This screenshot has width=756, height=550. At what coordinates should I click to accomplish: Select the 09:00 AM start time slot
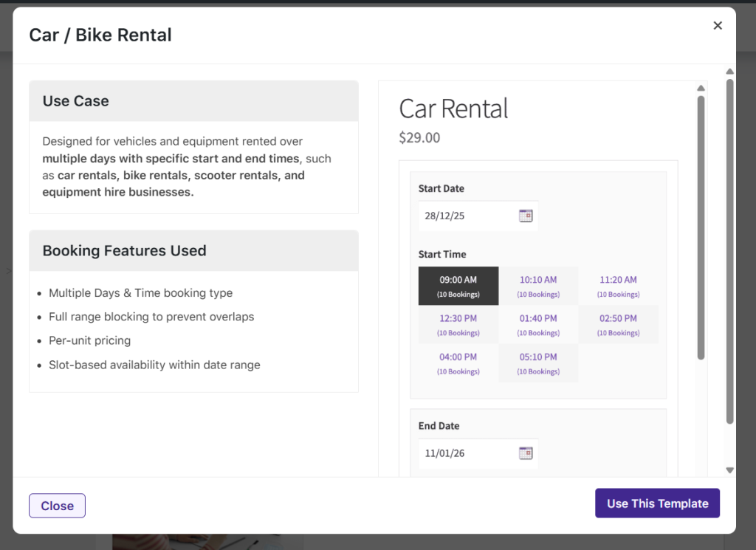458,286
